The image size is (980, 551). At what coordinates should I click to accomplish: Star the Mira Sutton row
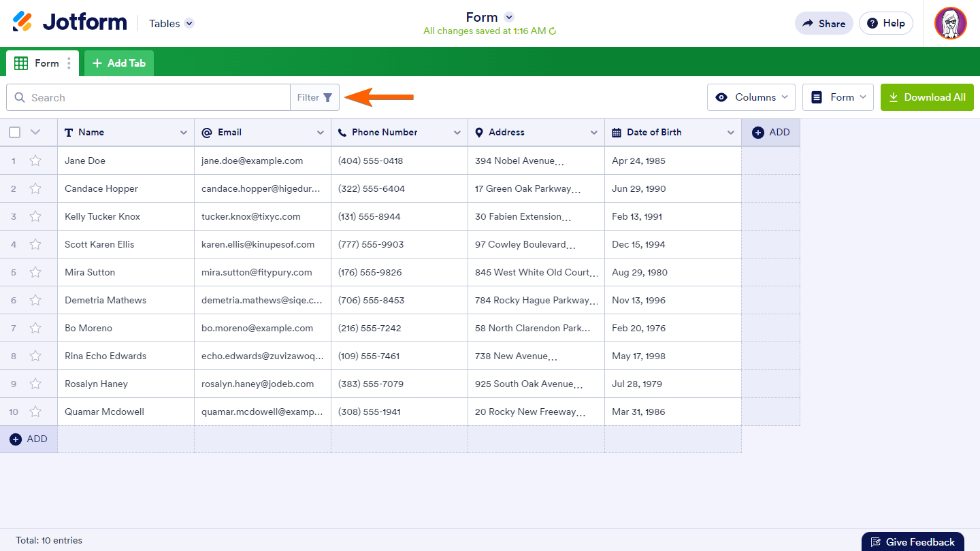35,273
